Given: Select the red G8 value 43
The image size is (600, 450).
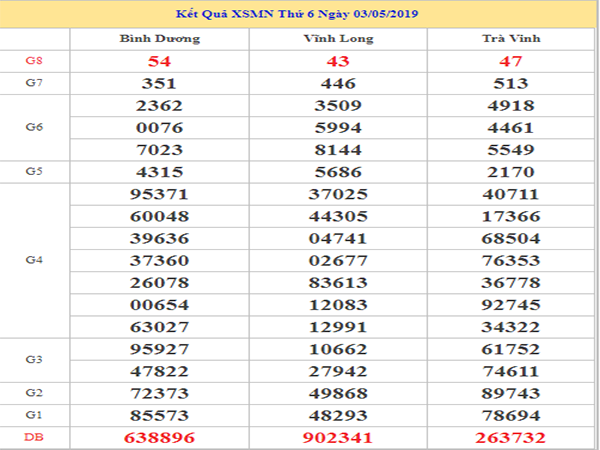Looking at the screenshot, I should [338, 61].
